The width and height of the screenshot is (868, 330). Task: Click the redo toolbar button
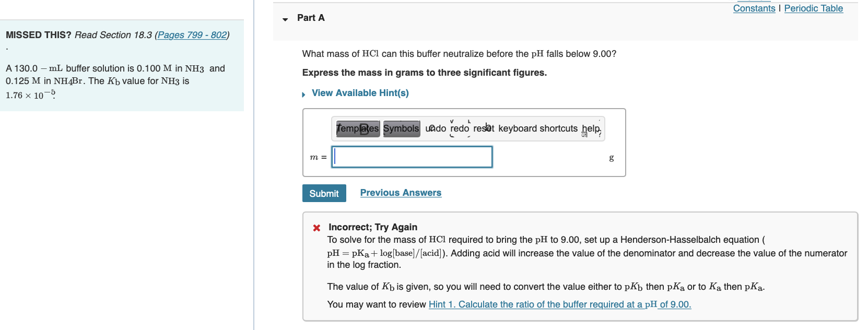coord(460,128)
